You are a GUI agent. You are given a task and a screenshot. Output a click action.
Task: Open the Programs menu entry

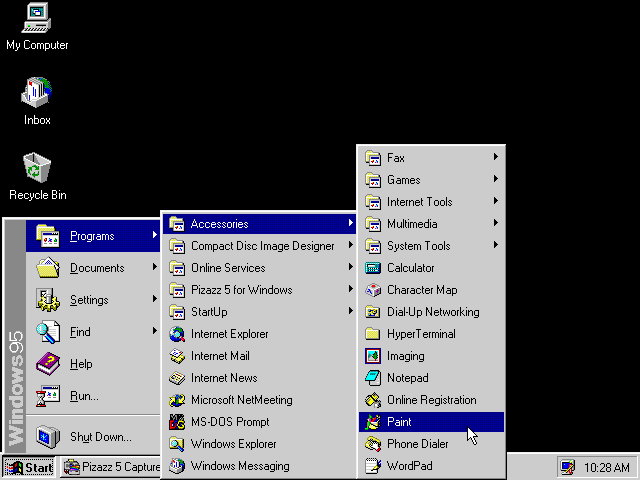(x=93, y=236)
